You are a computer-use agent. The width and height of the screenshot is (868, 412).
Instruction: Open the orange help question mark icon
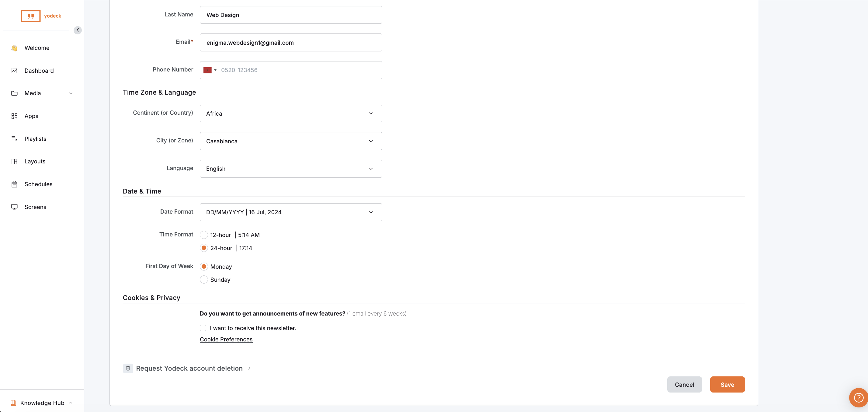[x=858, y=397]
